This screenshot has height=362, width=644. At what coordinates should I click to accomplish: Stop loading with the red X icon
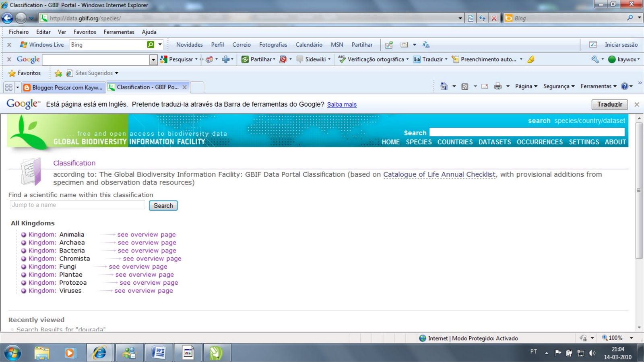[494, 18]
